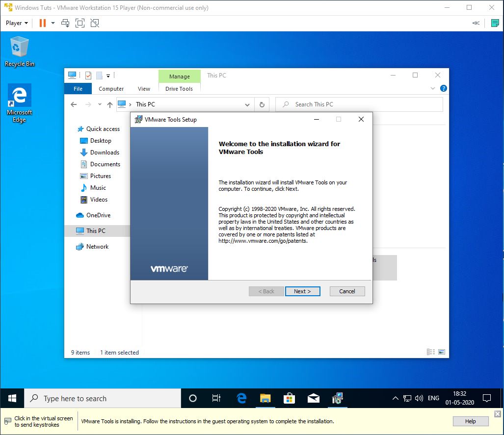This screenshot has width=504, height=435.
Task: Switch to the View ribbon tab
Action: tap(144, 89)
